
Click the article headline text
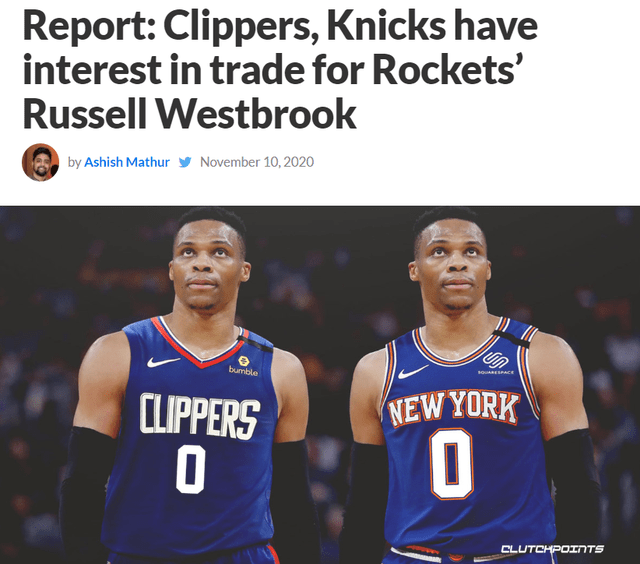280,70
